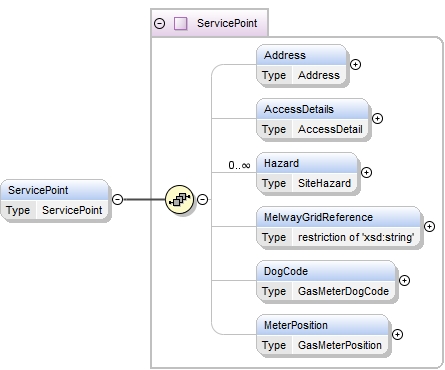Select the Address element title
Screen dimensions: 445x370
285,55
